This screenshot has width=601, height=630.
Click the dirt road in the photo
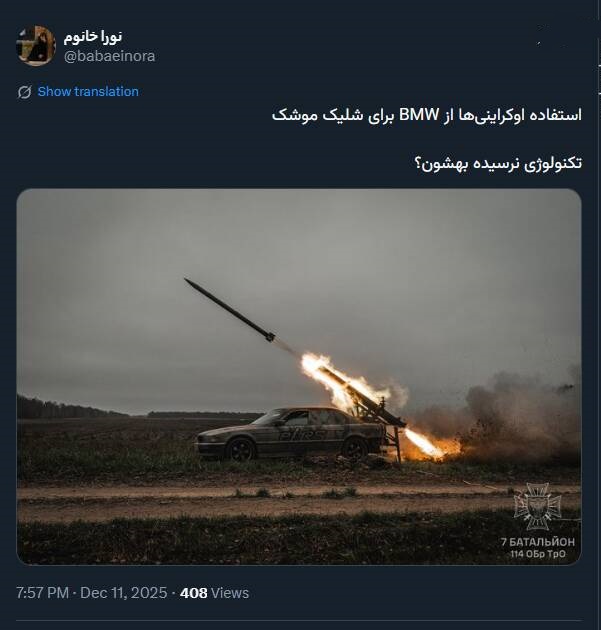coord(298,502)
